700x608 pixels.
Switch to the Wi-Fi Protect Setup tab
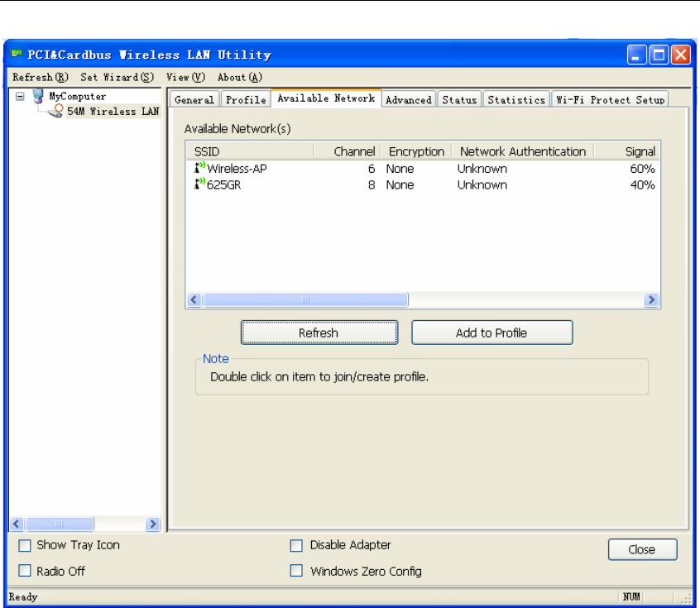tap(610, 100)
